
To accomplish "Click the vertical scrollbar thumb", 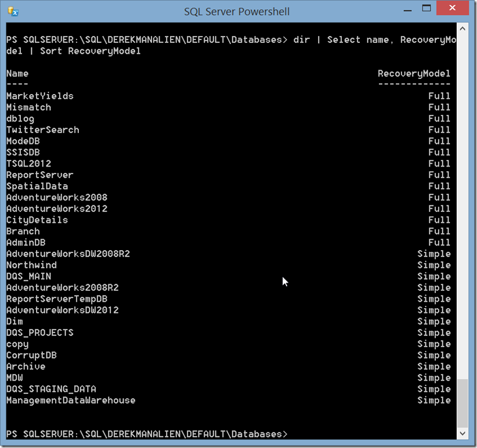I will (462, 403).
